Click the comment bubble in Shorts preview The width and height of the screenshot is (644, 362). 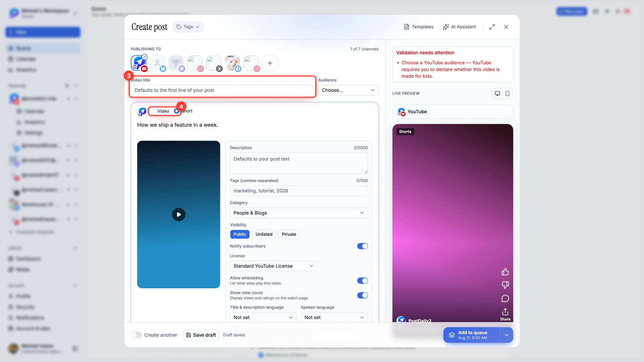coord(505,299)
